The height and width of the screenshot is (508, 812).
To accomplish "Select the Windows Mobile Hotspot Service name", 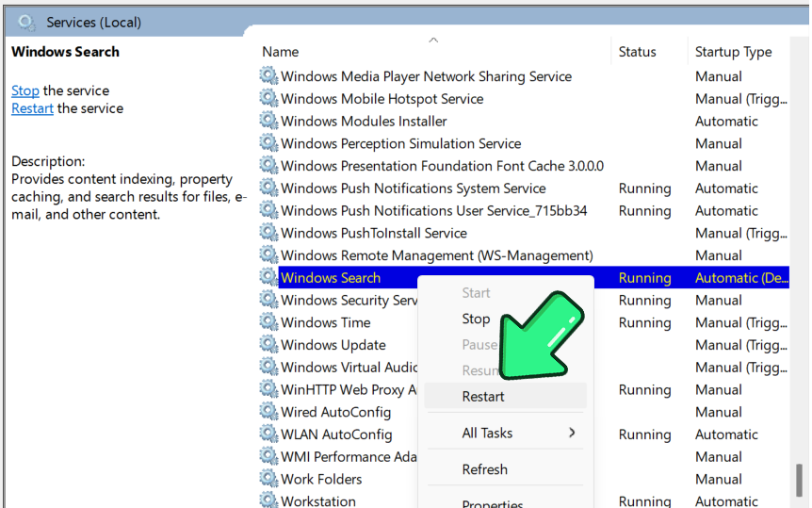I will 382,98.
